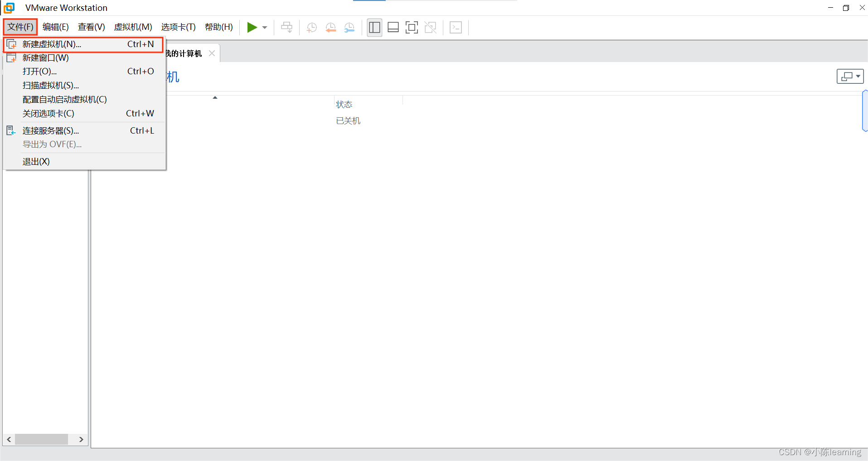Viewport: 868px width, 461px height.
Task: Click the 状态 column header
Action: [x=344, y=105]
